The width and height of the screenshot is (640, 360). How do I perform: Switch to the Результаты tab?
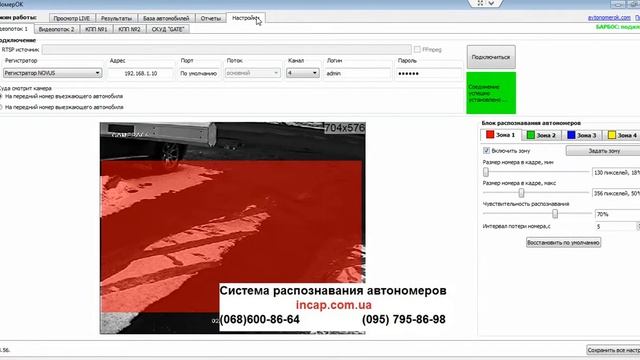pyautogui.click(x=116, y=18)
